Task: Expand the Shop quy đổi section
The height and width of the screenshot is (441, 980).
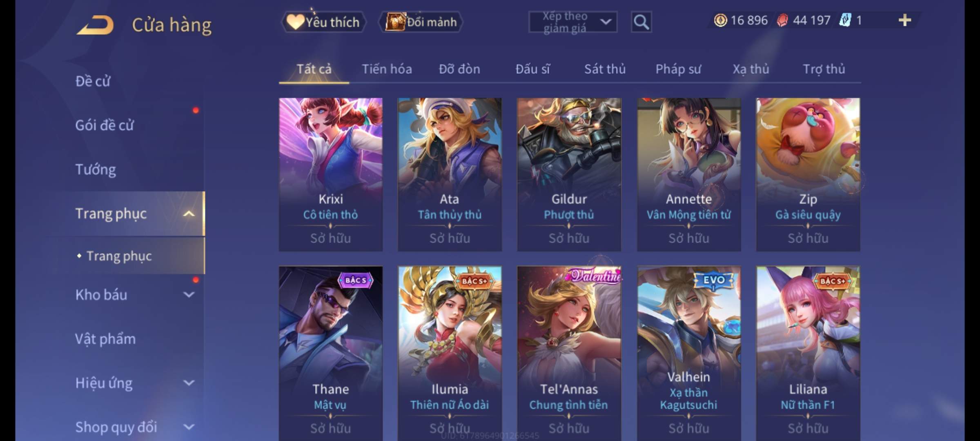Action: (189, 427)
